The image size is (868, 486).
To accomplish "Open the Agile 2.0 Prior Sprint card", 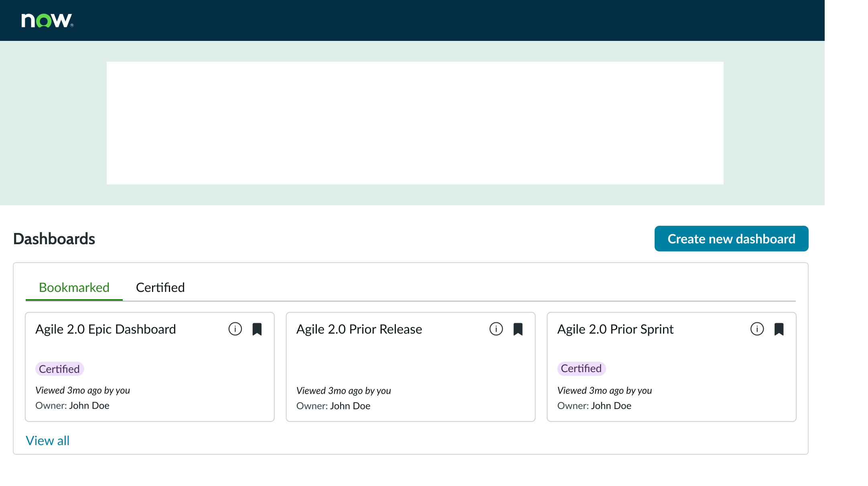I will pos(615,329).
